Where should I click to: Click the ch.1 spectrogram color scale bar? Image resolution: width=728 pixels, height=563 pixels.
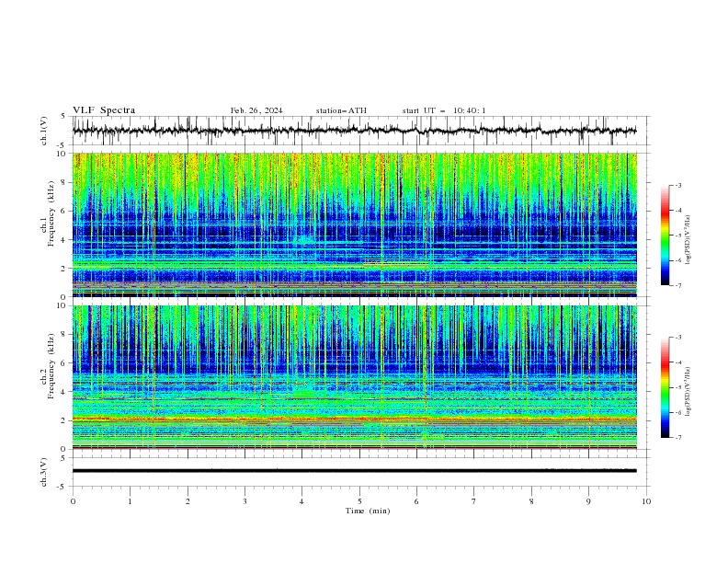[x=665, y=236]
